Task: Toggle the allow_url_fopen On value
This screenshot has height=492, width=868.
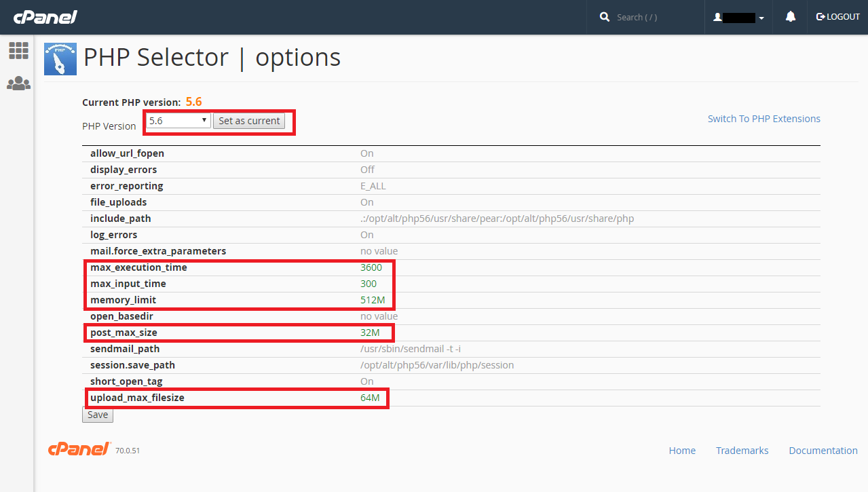Action: [x=367, y=153]
